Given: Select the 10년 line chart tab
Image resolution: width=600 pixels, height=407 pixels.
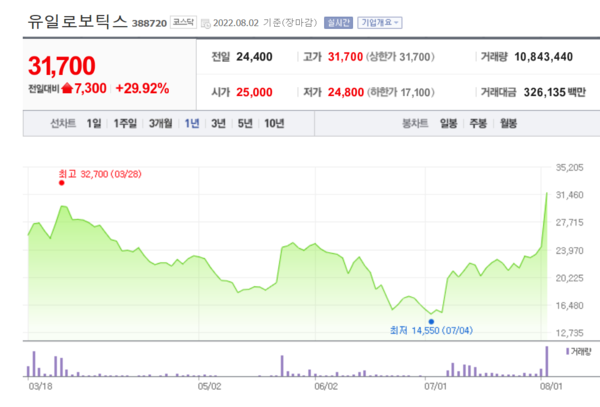Looking at the screenshot, I should click(x=274, y=124).
